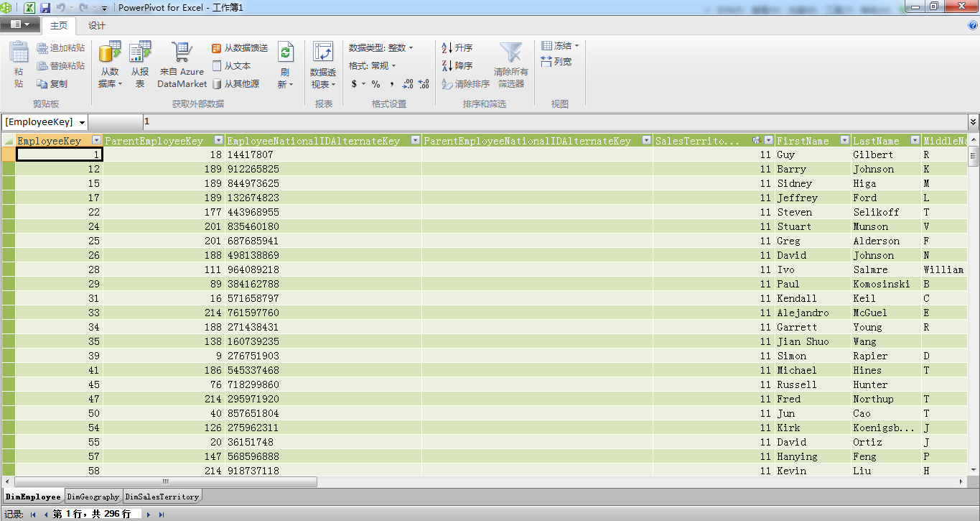Click 列宽 column width
Screen dimensions: 980x521
pos(556,62)
